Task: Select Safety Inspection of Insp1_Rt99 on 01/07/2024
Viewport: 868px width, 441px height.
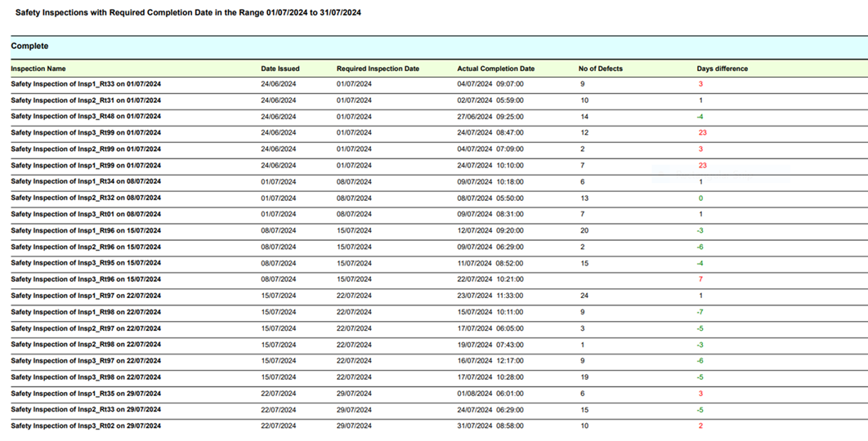Action: 86,165
